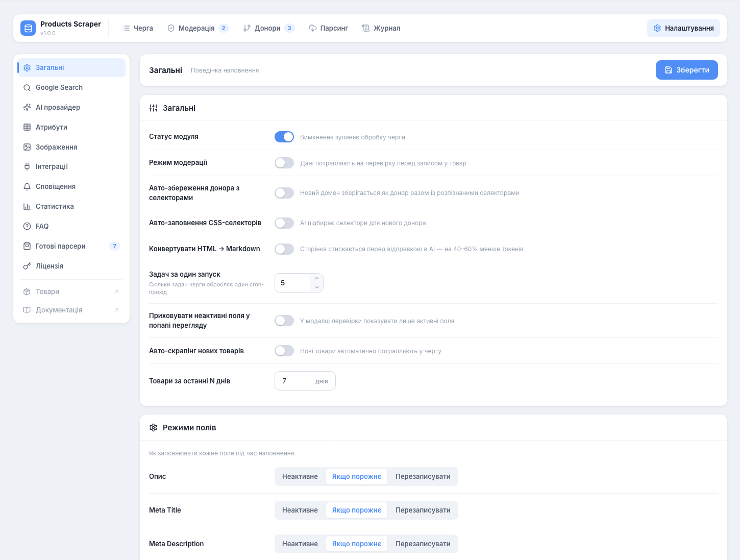Click the picture icon beside Зображення
The width and height of the screenshot is (740, 560).
click(x=27, y=147)
